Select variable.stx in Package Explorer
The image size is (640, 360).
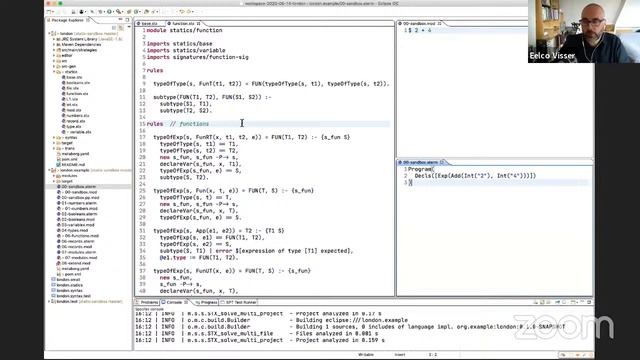[x=76, y=132]
